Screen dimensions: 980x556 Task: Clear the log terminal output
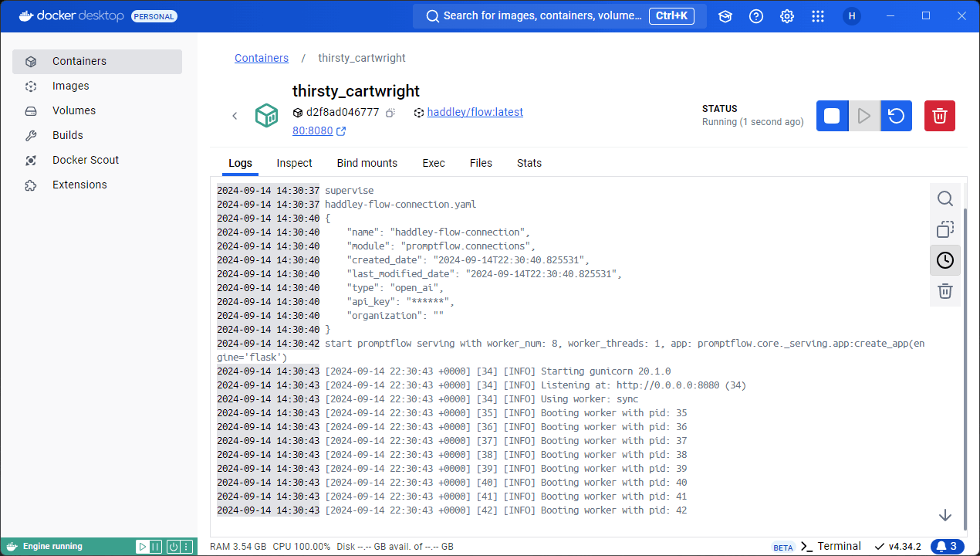[x=945, y=291]
